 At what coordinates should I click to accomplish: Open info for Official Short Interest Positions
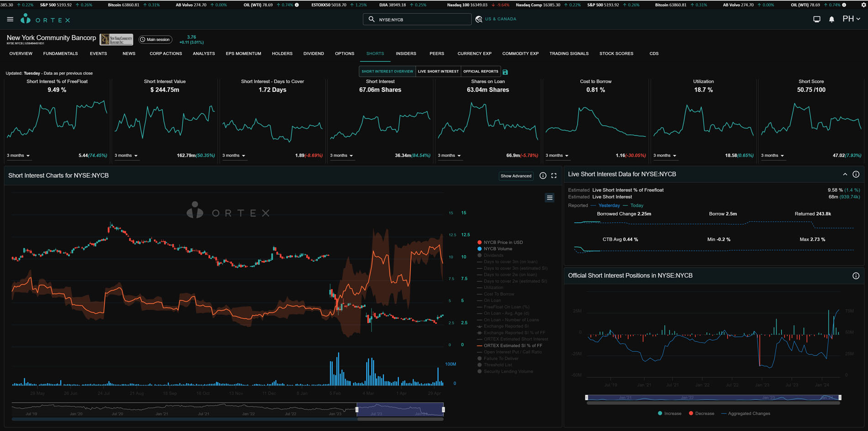click(856, 276)
